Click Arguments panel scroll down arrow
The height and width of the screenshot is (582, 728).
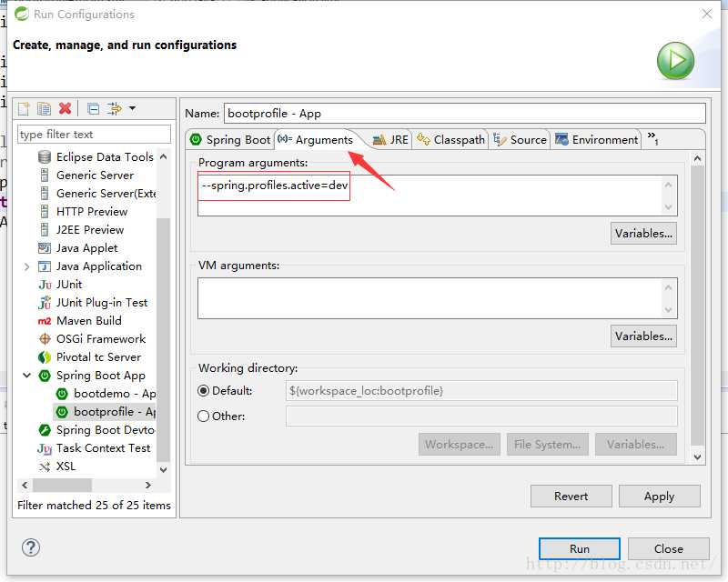pos(697,457)
